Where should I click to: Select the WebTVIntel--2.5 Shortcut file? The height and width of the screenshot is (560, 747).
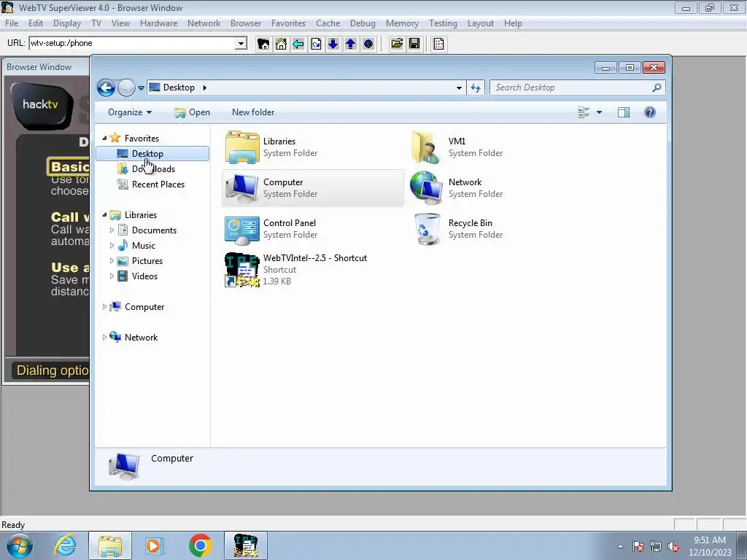coord(312,270)
